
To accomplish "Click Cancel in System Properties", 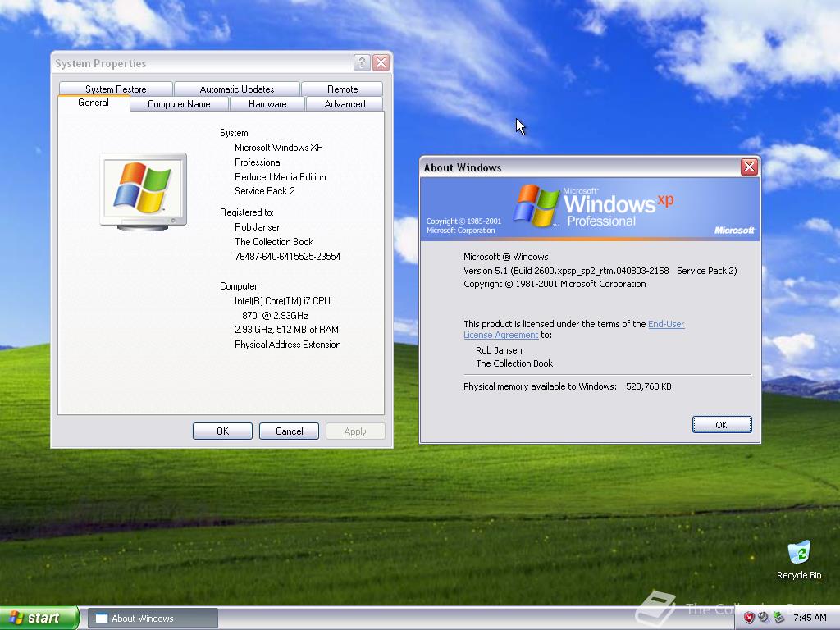I will pyautogui.click(x=289, y=431).
